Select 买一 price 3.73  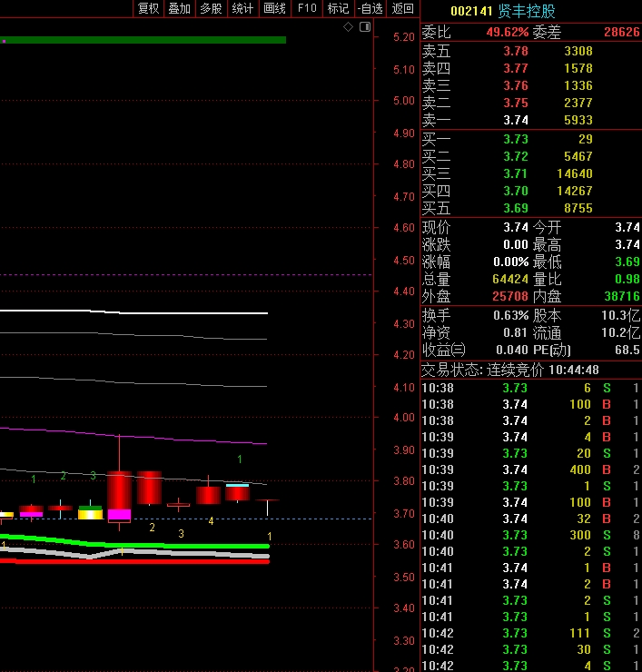(x=516, y=139)
